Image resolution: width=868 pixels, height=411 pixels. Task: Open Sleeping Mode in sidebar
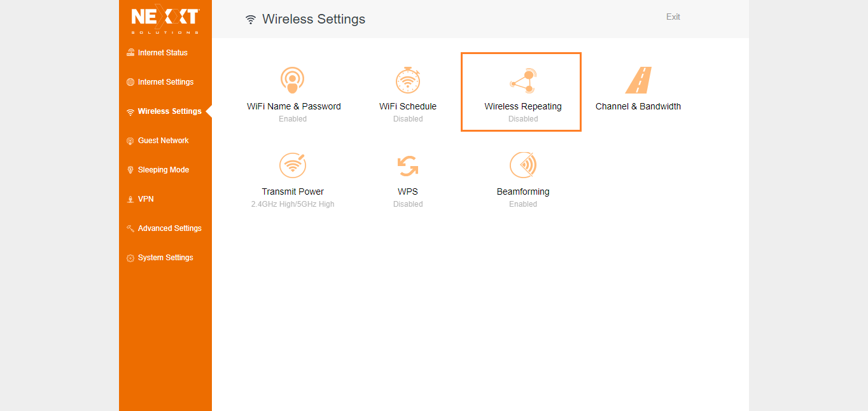click(164, 170)
